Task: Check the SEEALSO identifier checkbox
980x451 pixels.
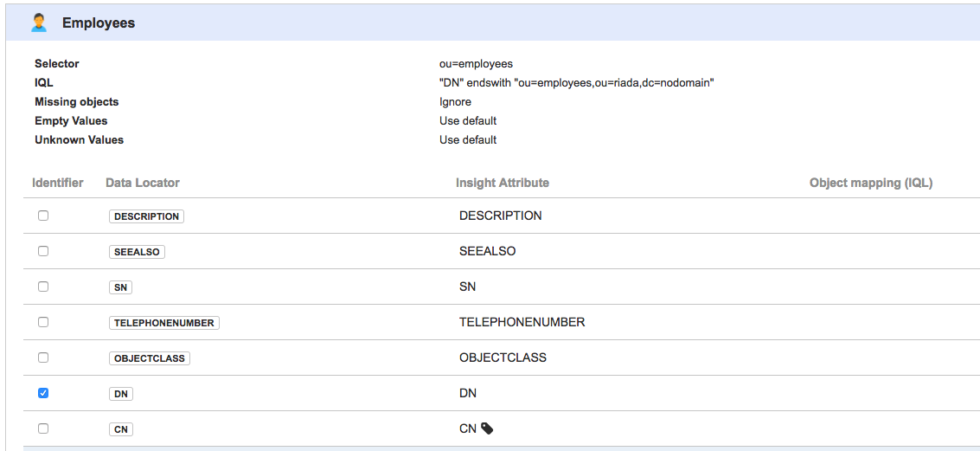Action: click(x=43, y=251)
